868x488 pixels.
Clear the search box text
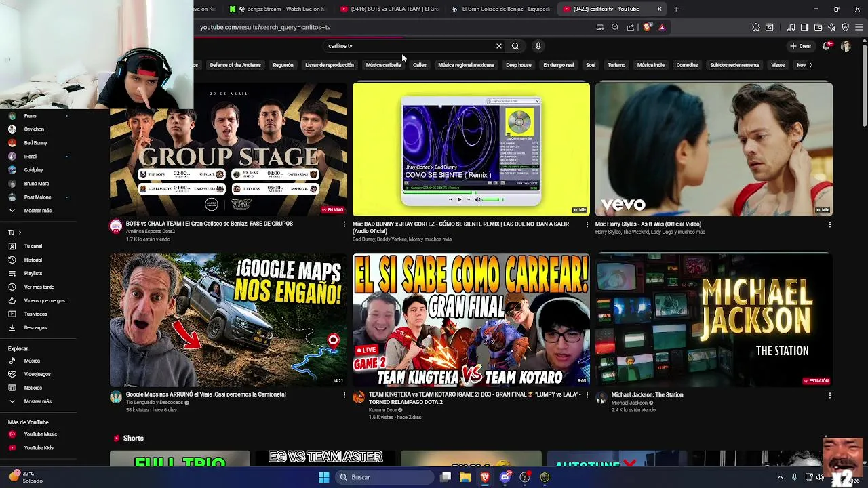click(x=499, y=46)
